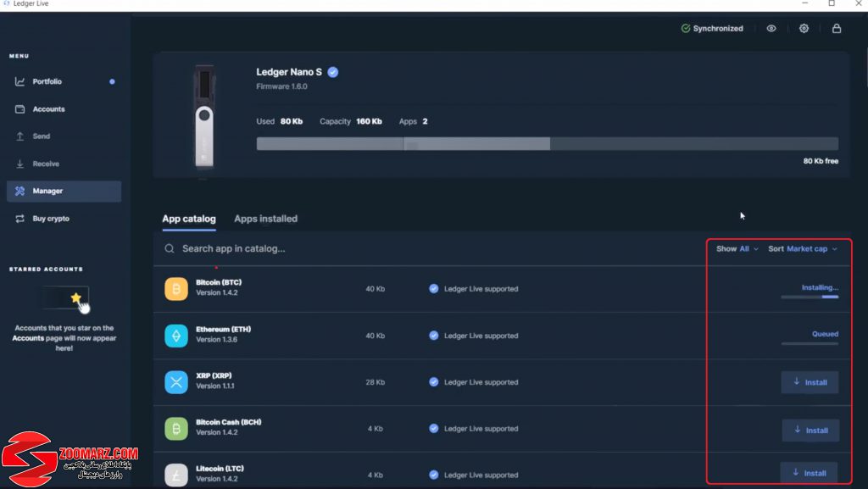Click the starred accounts star illustration
This screenshot has width=868, height=489.
click(x=65, y=298)
